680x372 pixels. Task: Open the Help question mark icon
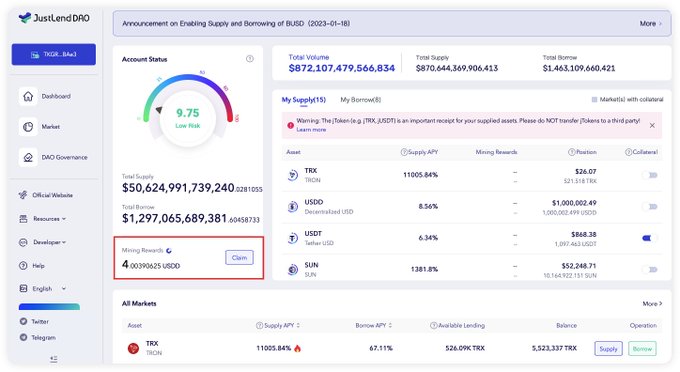coord(23,265)
